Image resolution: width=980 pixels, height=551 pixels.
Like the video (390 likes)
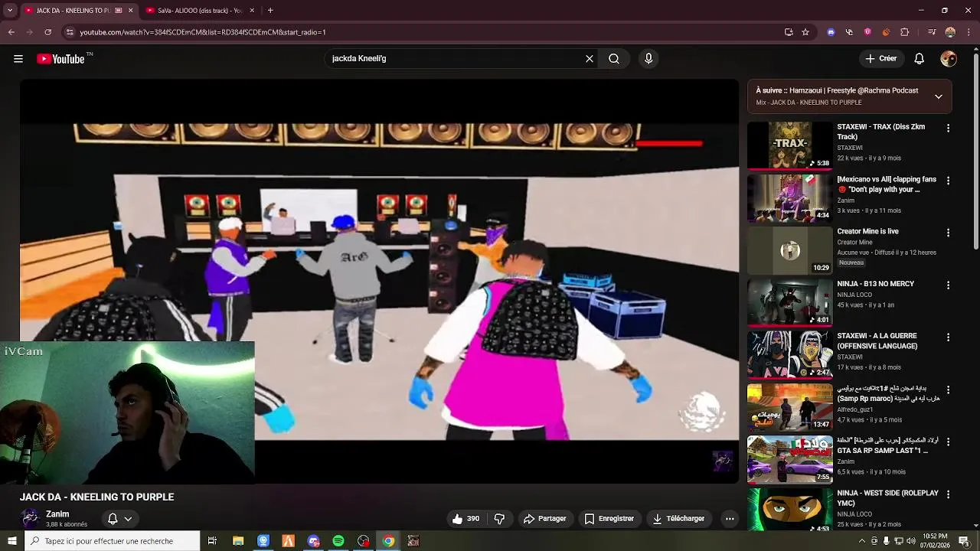click(x=465, y=518)
